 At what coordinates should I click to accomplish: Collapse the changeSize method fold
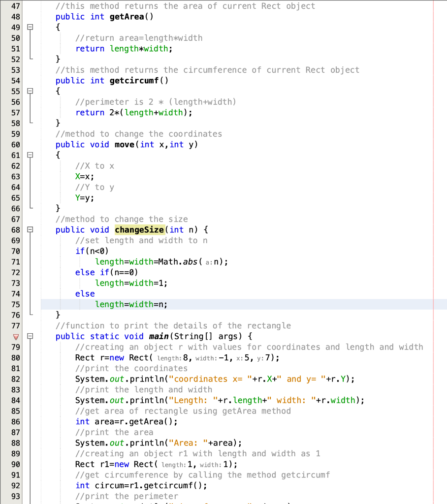point(31,230)
